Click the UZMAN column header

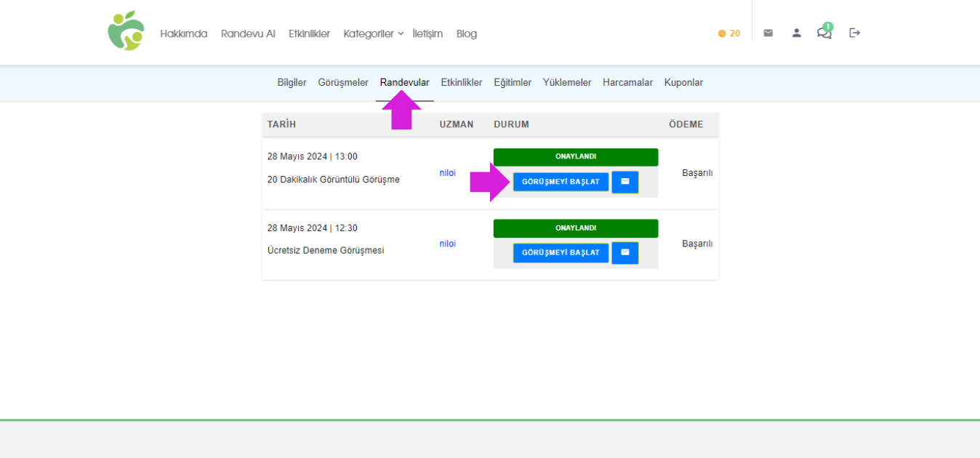click(457, 124)
